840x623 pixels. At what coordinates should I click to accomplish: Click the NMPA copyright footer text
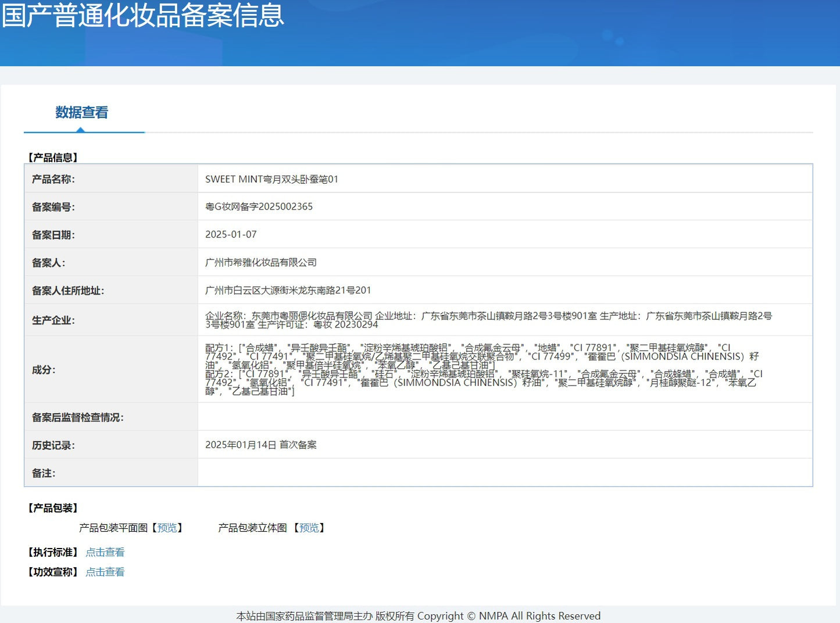coord(418,615)
